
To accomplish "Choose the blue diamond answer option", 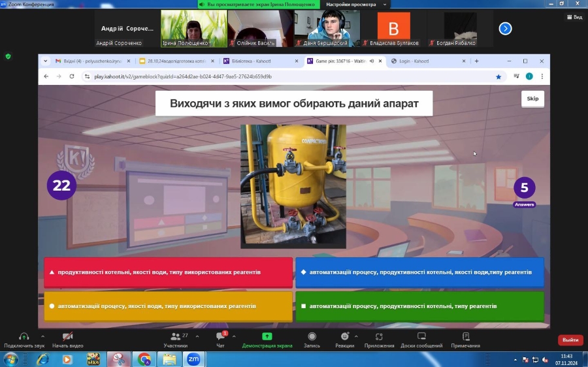I will (419, 272).
